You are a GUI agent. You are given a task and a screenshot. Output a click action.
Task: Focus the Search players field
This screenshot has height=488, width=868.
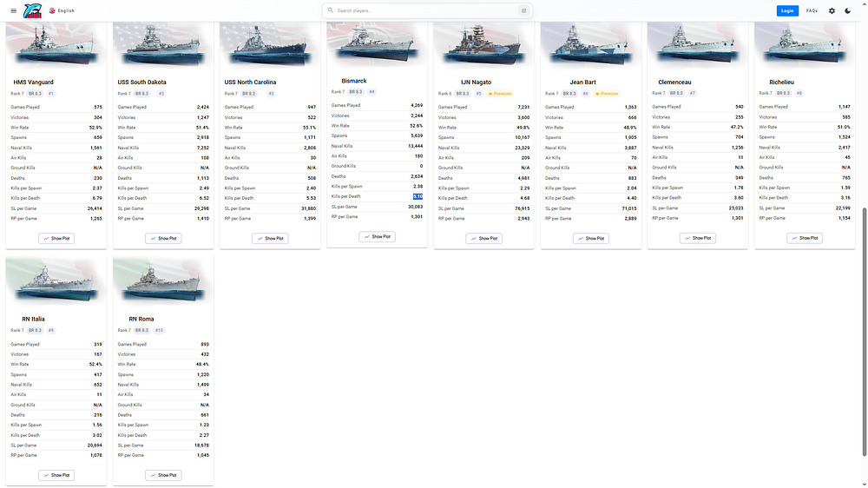[x=427, y=10]
